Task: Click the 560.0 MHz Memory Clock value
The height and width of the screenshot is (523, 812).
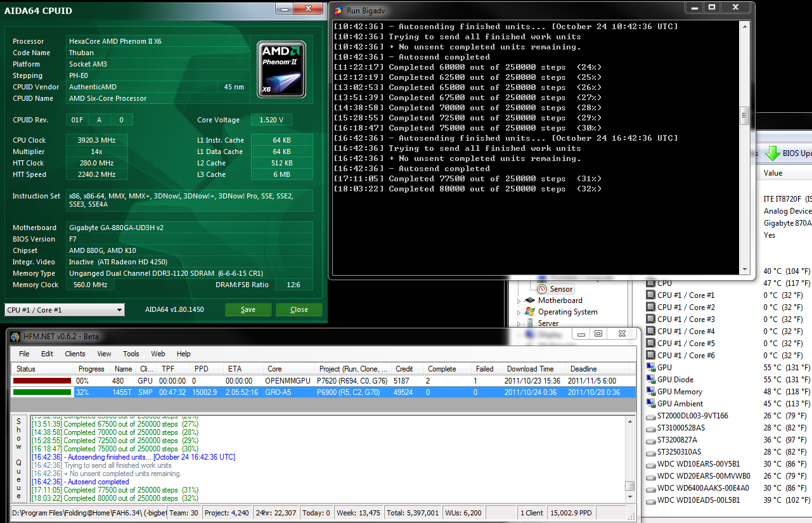Action: [90, 285]
